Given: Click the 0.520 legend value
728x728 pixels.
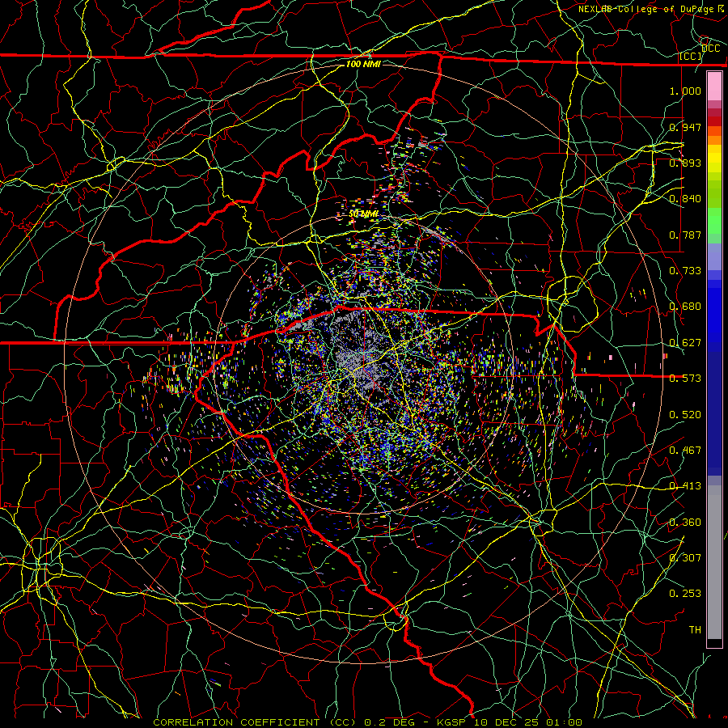Looking at the screenshot, I should [x=685, y=415].
